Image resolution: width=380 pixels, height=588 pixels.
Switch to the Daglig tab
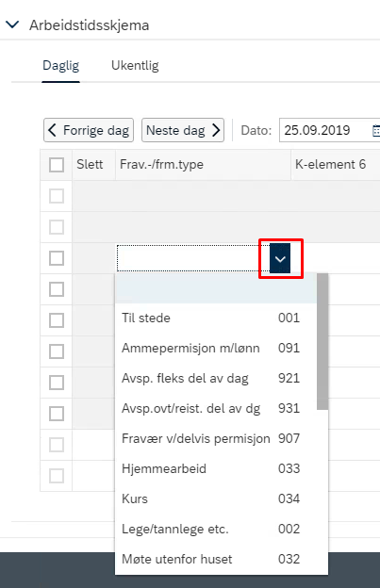click(60, 66)
